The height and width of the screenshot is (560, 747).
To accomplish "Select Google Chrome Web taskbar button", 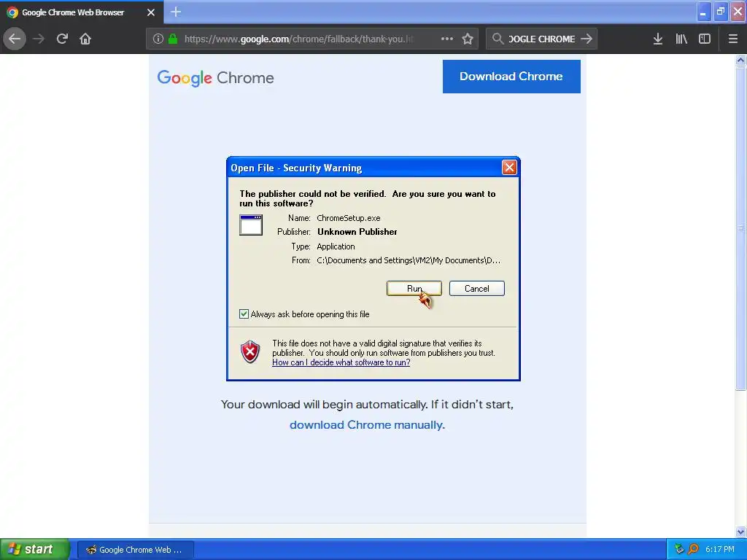I will [x=136, y=550].
